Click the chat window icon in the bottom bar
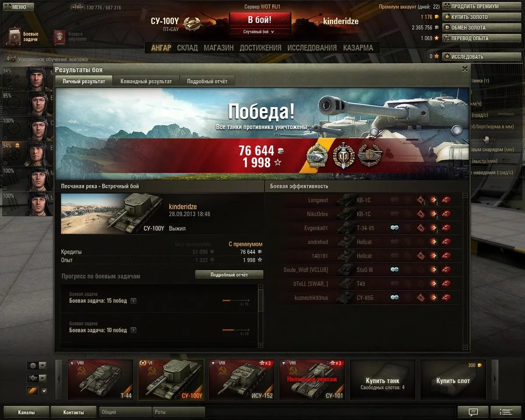The width and height of the screenshot is (525, 420). tap(473, 412)
